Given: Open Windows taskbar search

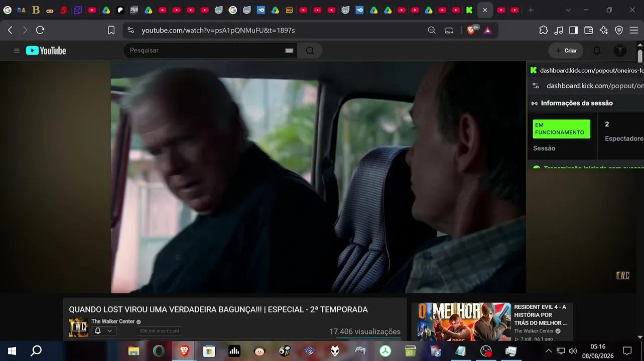Looking at the screenshot, I should click(x=36, y=351).
